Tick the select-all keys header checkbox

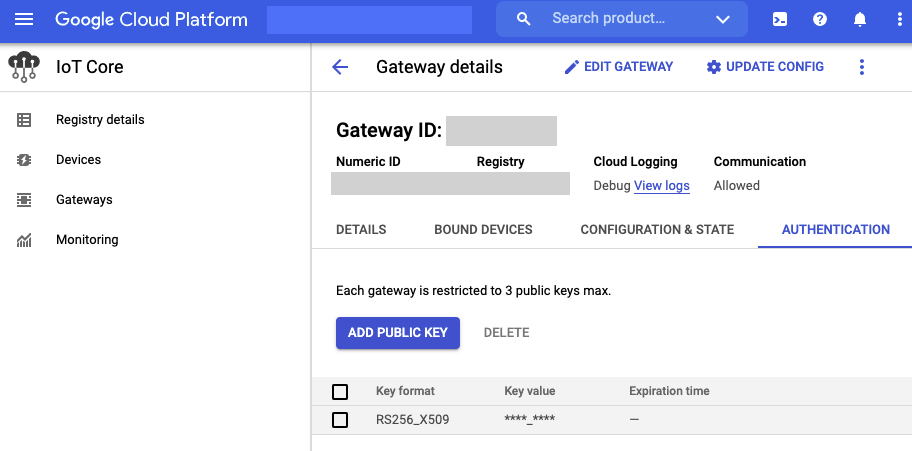[x=340, y=392]
